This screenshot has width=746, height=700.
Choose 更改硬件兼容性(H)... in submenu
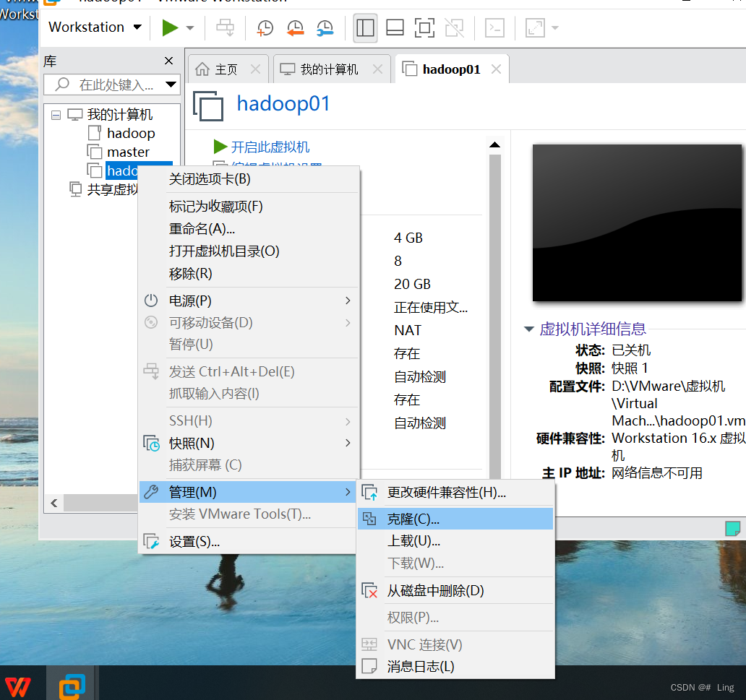455,493
